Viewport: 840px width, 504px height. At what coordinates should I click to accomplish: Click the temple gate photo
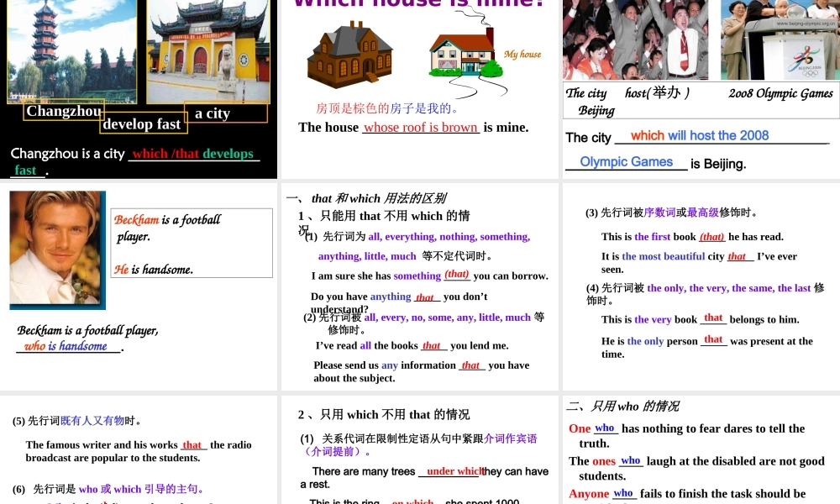[x=207, y=51]
